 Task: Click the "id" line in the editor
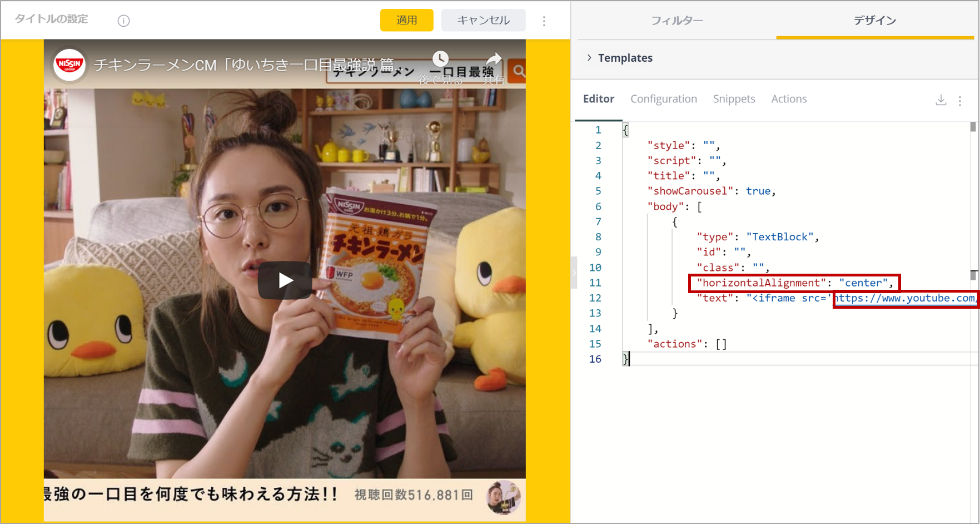coord(724,252)
